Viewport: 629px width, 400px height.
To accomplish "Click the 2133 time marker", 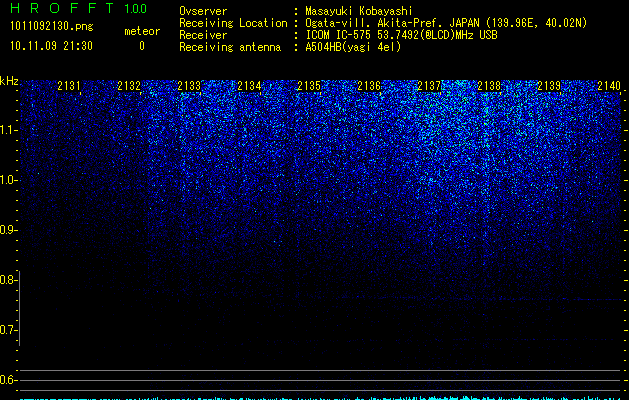I will tap(189, 85).
